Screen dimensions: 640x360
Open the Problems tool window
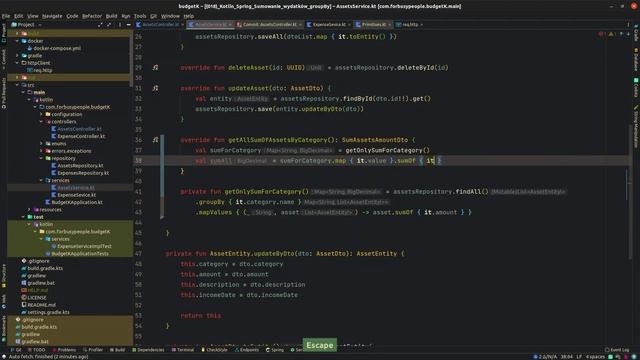click(x=64, y=350)
